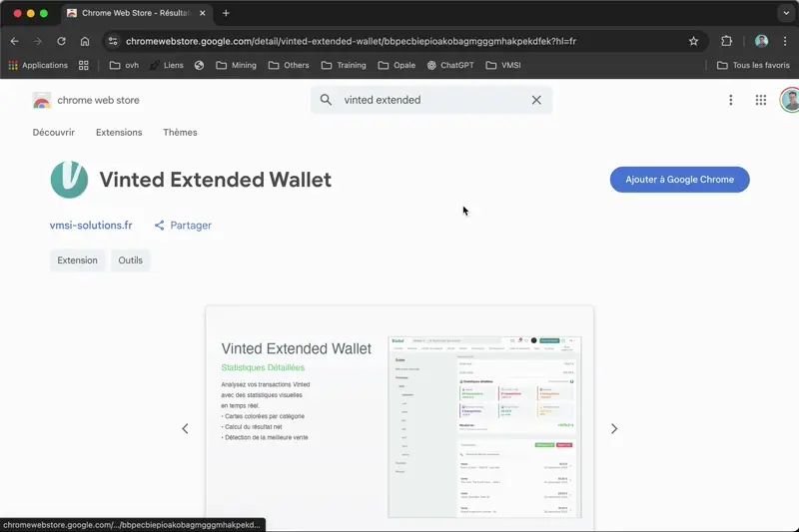Show the next screenshot in carousel
799x532 pixels.
(x=614, y=428)
